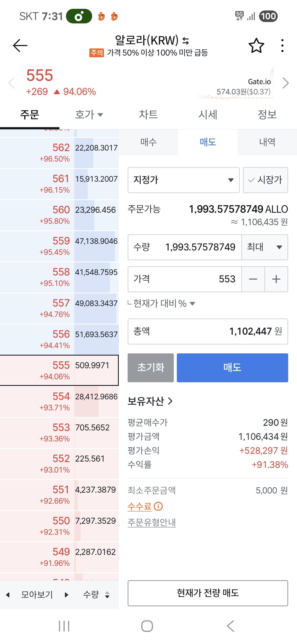Decrease price with the minus button
The width and height of the screenshot is (297, 644).
pos(253,279)
